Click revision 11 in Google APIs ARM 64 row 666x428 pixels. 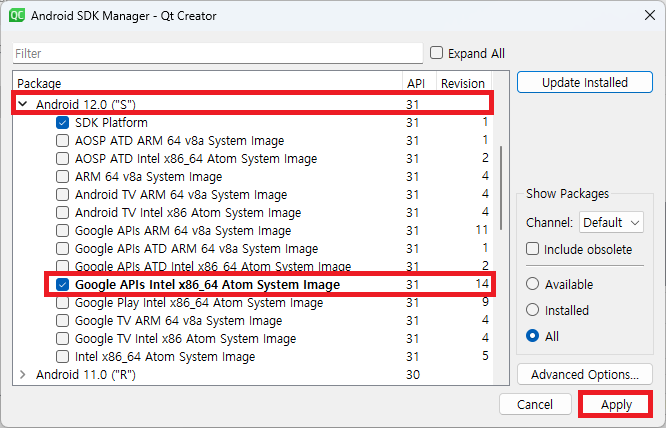pos(482,230)
